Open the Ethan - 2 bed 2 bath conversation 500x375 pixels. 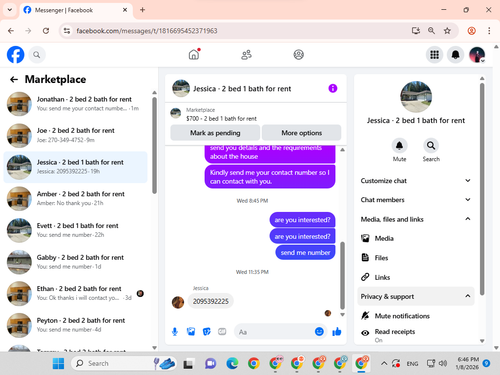76,293
